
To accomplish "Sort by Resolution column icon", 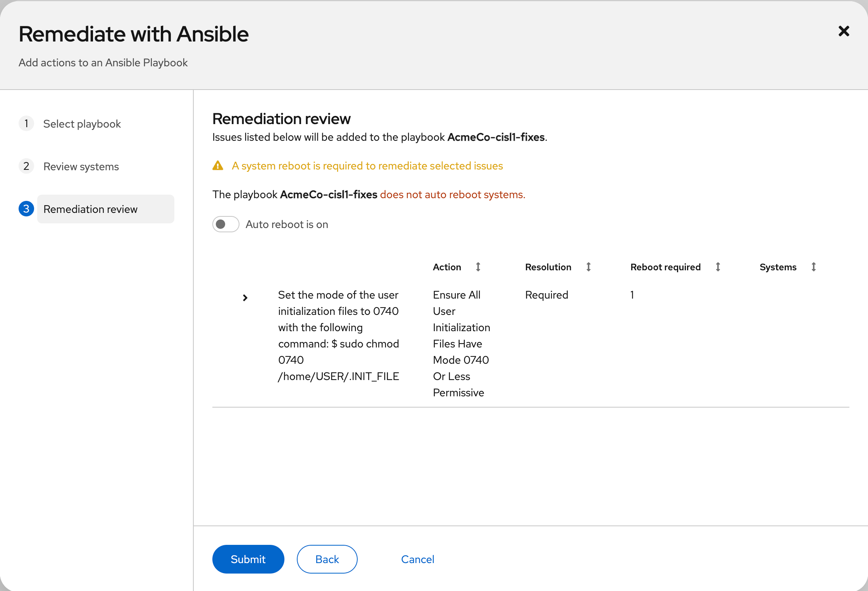I will pos(588,267).
